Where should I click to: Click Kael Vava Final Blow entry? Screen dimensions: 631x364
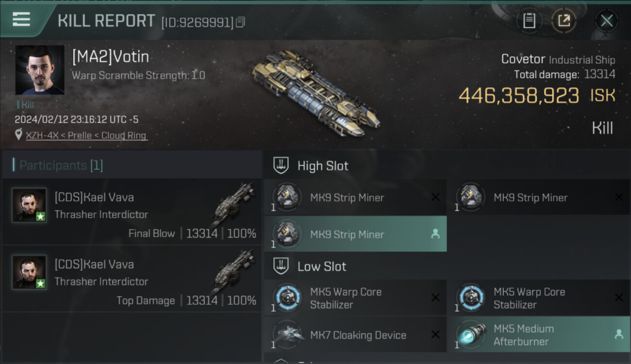tap(132, 212)
